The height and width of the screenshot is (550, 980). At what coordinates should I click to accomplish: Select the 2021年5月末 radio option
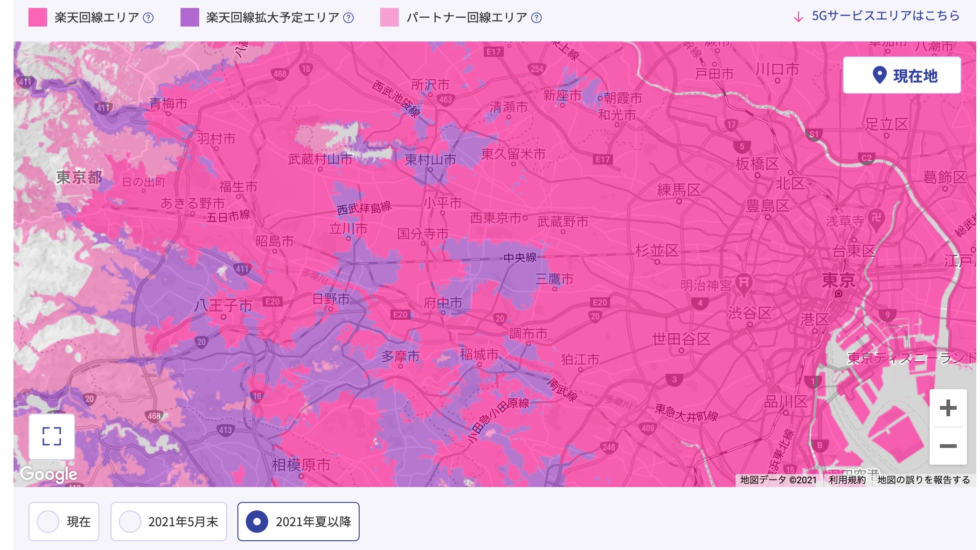click(130, 522)
